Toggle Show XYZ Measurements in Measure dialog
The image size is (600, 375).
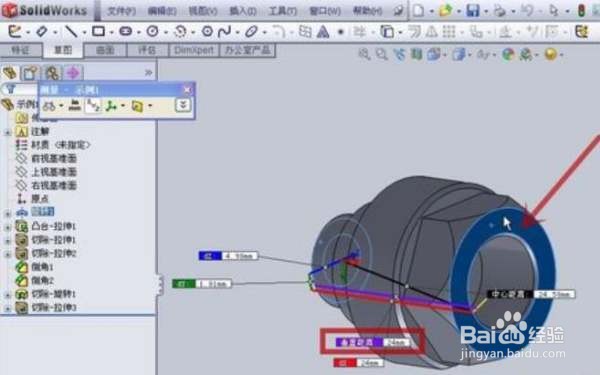[x=93, y=106]
